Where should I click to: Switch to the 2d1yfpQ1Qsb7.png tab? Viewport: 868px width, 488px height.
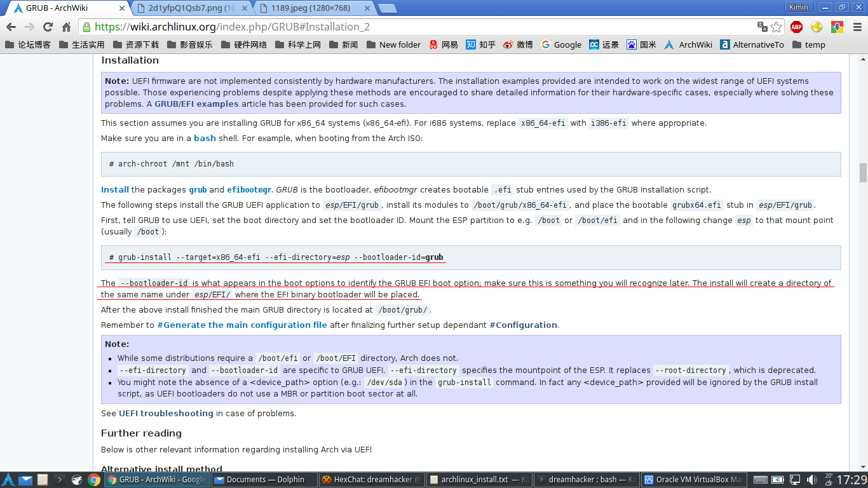[x=191, y=8]
